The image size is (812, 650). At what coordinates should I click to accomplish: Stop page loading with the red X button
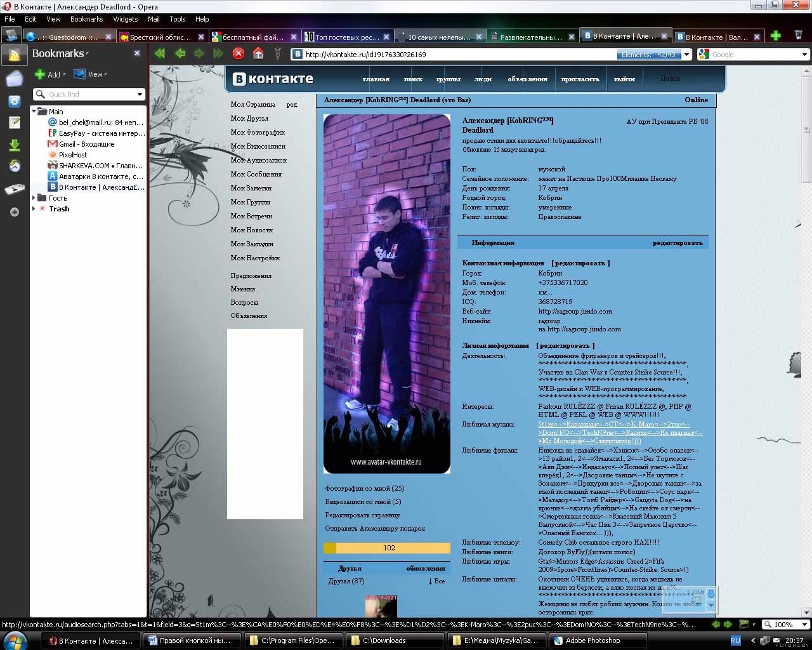pos(239,54)
